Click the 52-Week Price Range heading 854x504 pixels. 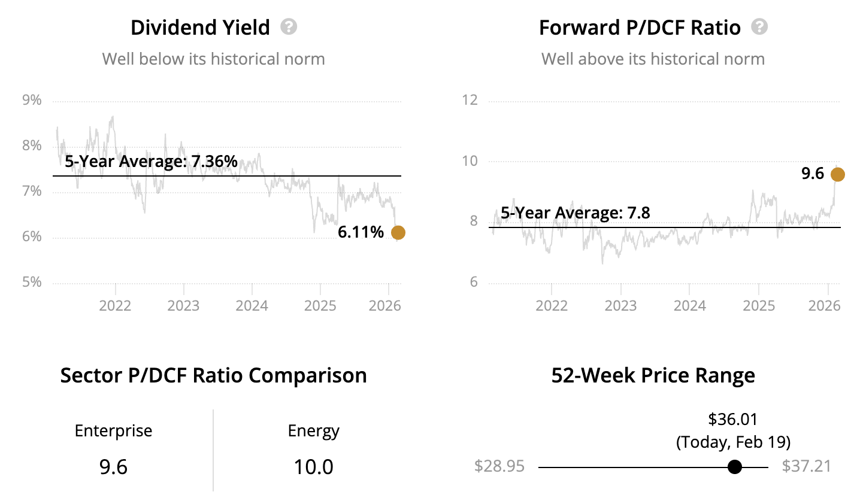click(653, 376)
